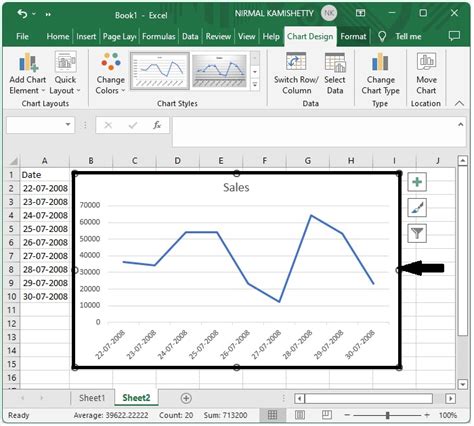
Task: Apply the second grey chart style thumbnail
Action: 219,71
